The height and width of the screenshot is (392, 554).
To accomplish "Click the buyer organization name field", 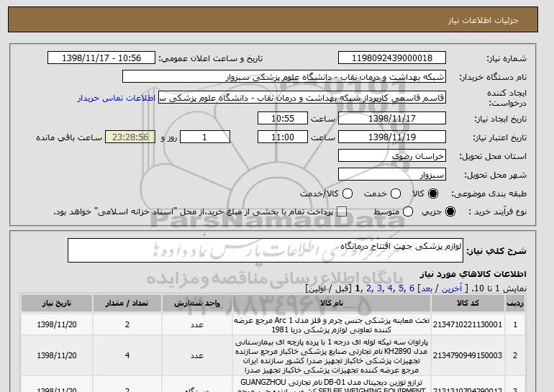I will pyautogui.click(x=284, y=77).
